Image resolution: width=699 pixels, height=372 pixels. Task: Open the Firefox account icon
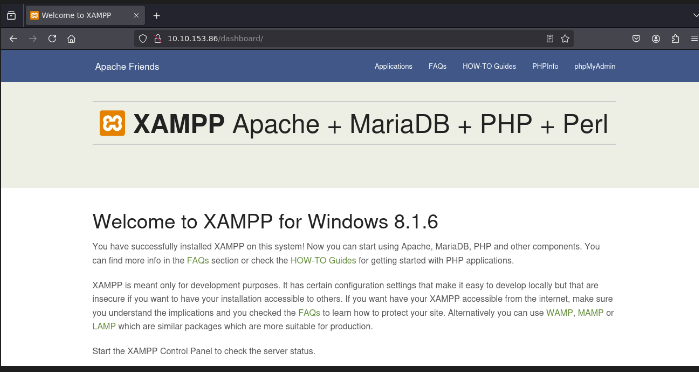656,39
